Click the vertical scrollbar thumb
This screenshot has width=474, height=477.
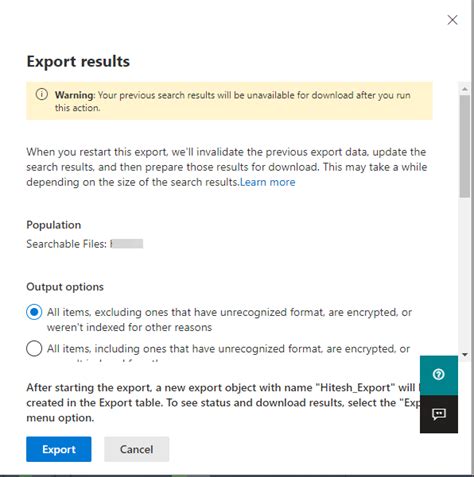tap(465, 146)
